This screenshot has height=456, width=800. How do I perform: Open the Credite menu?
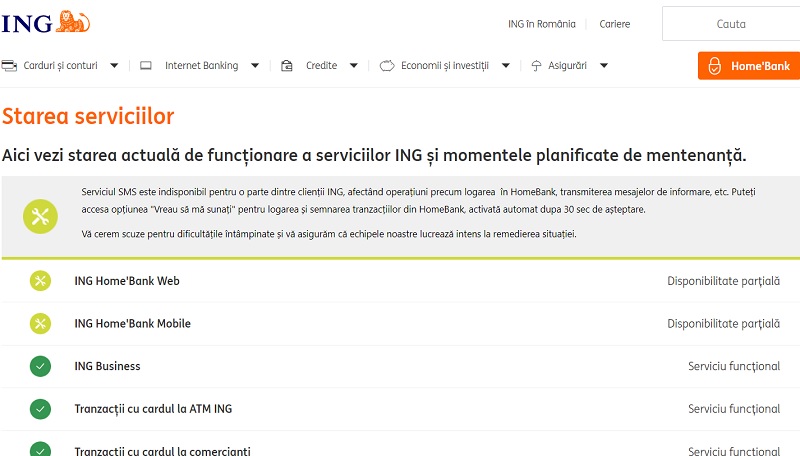pos(321,65)
